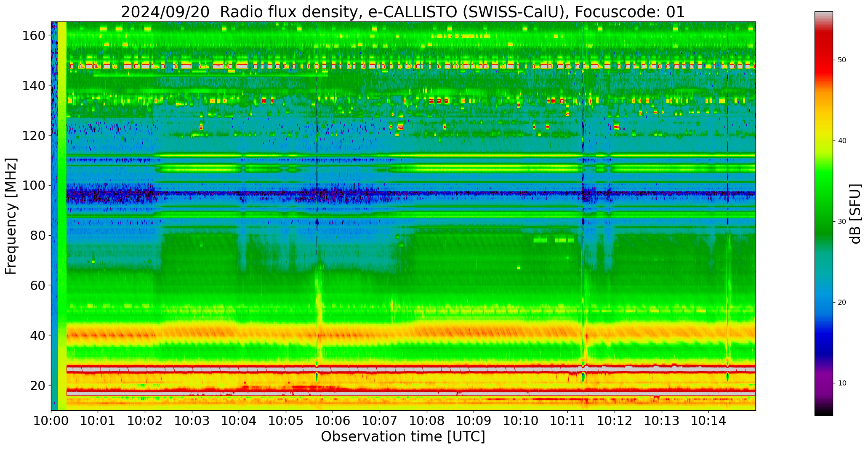The width and height of the screenshot is (868, 449).
Task: Pick the 20 tick on the dB colorbar
Action: (x=842, y=303)
